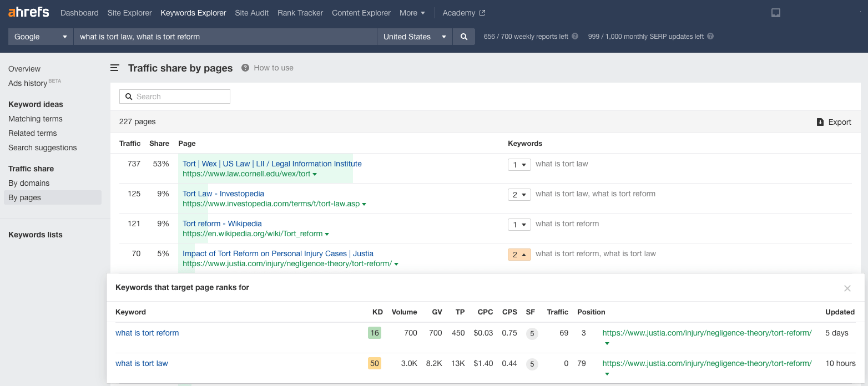Close the 'Keywords that target page ranks for' panel

coord(847,288)
